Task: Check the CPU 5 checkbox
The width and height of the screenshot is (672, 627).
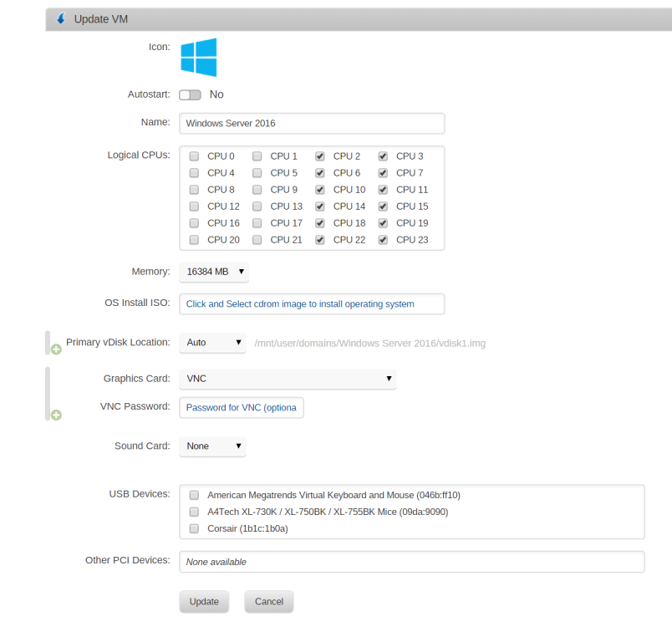Action: pos(257,173)
